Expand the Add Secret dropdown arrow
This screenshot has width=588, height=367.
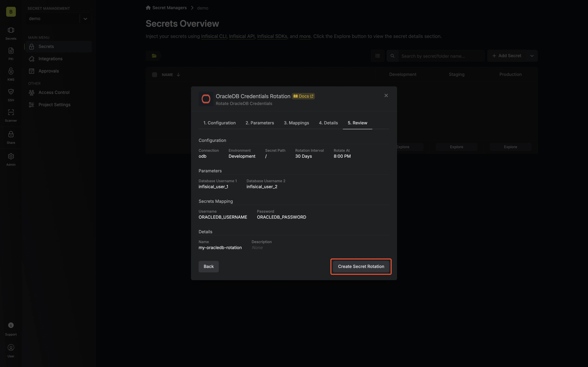coord(532,56)
